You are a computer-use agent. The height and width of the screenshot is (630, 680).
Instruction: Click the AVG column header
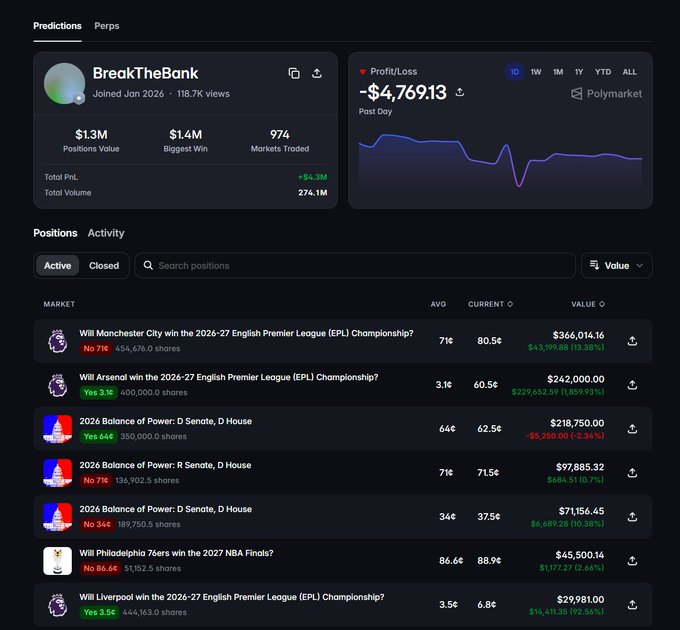(x=438, y=304)
